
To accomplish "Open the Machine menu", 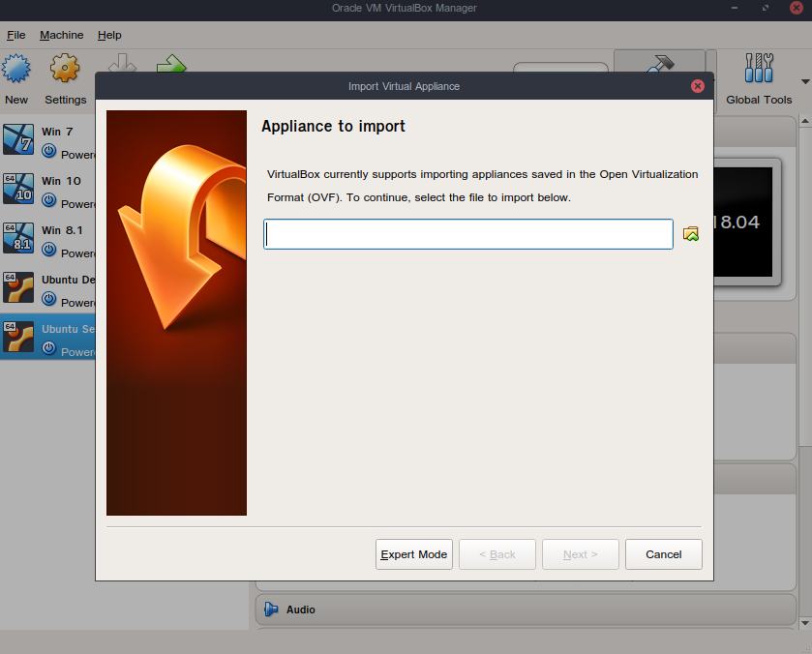I will click(x=62, y=35).
